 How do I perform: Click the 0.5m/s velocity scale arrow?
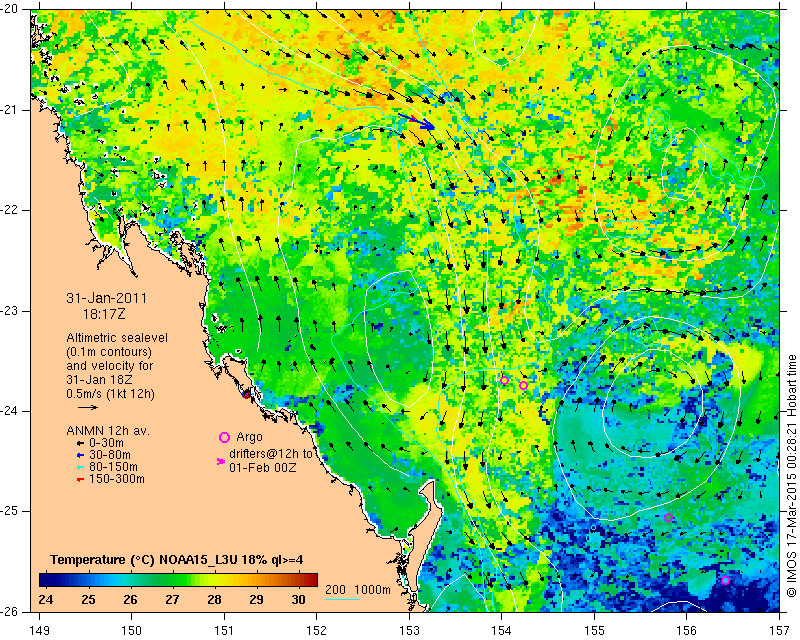click(88, 407)
